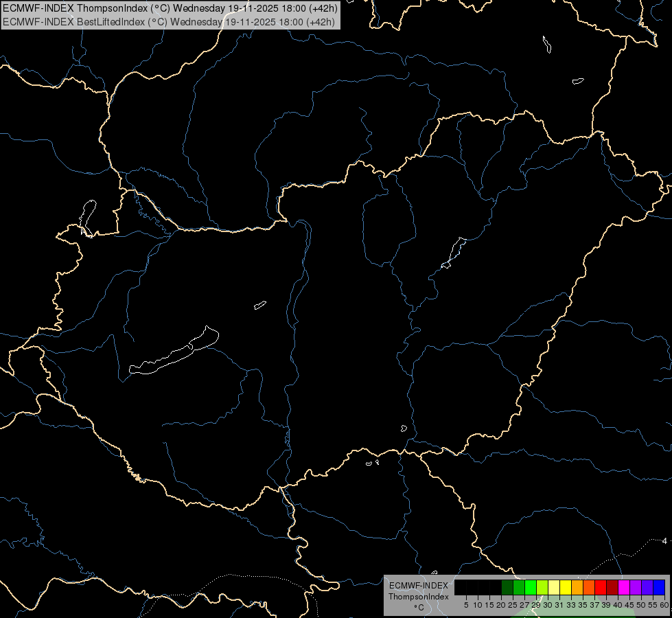Click legend tick value 40
Image resolution: width=672 pixels, height=618 pixels.
tap(618, 605)
